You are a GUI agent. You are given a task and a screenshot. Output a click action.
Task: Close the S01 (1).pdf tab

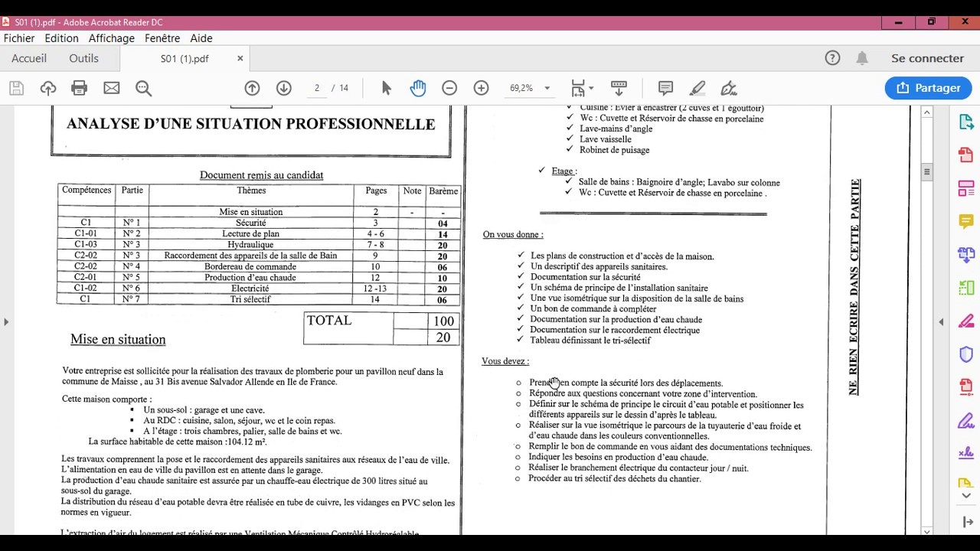pos(240,58)
